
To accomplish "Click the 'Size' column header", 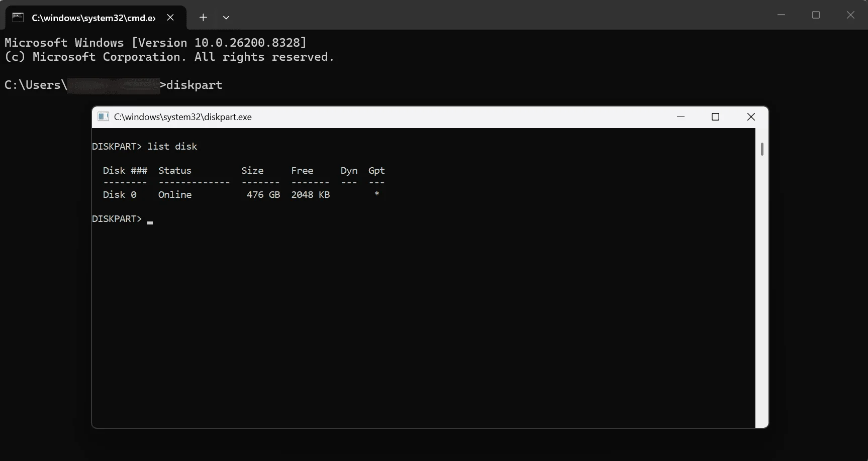I will 252,171.
